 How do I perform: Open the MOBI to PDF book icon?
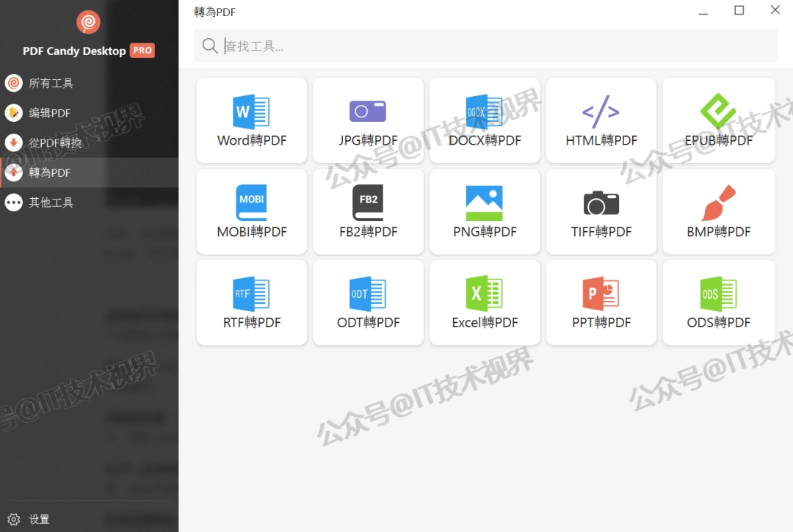(251, 203)
